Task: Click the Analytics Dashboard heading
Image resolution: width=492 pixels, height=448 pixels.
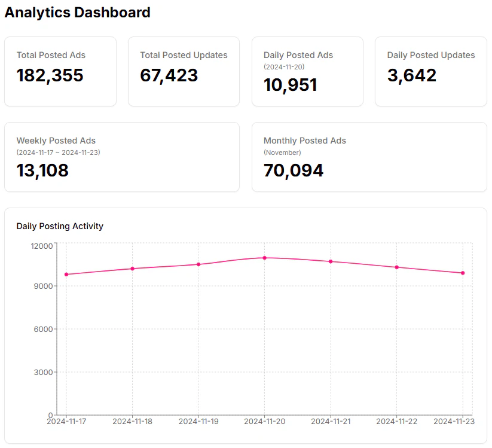Action: click(78, 13)
